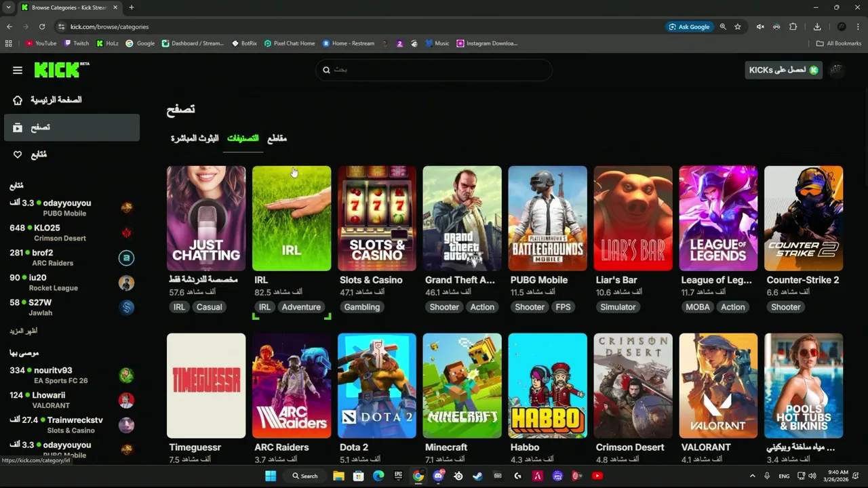The height and width of the screenshot is (488, 868).
Task: Open Slots & Casino category thumbnail
Action: [377, 218]
